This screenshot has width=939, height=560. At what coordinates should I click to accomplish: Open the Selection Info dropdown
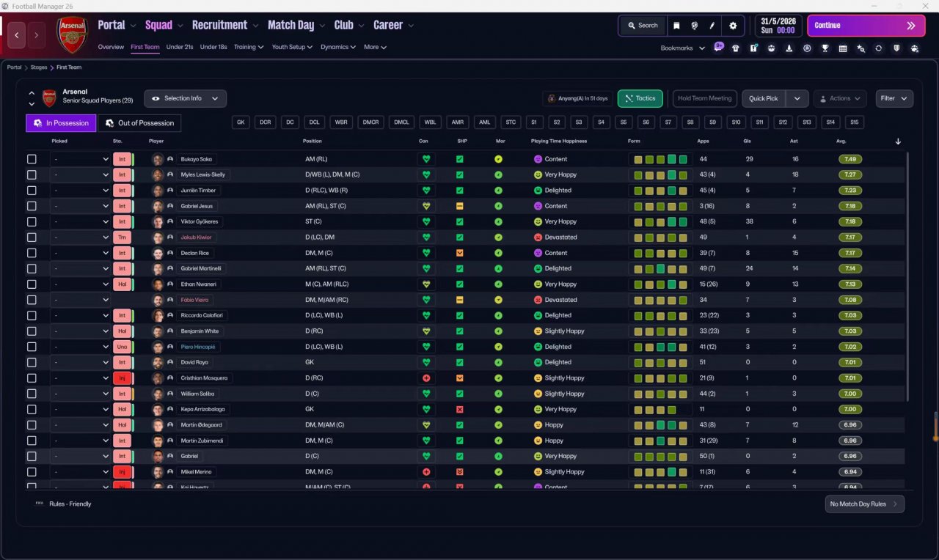point(185,98)
